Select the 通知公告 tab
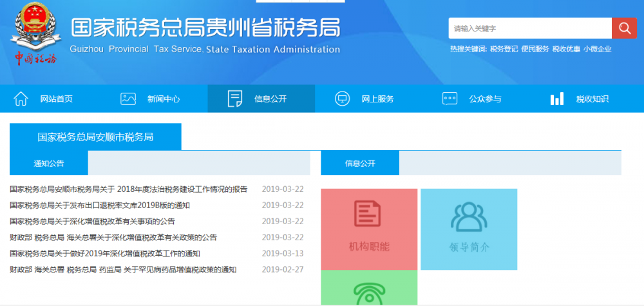This screenshot has height=306, width=644. tap(49, 164)
